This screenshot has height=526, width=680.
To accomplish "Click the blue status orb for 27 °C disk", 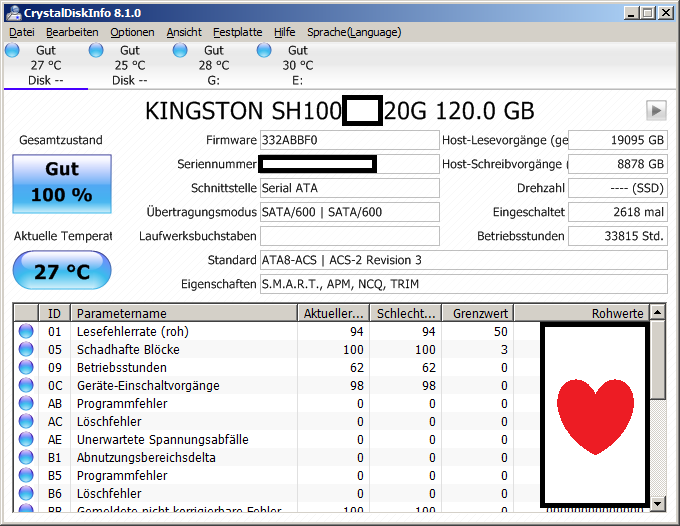I will tap(12, 50).
